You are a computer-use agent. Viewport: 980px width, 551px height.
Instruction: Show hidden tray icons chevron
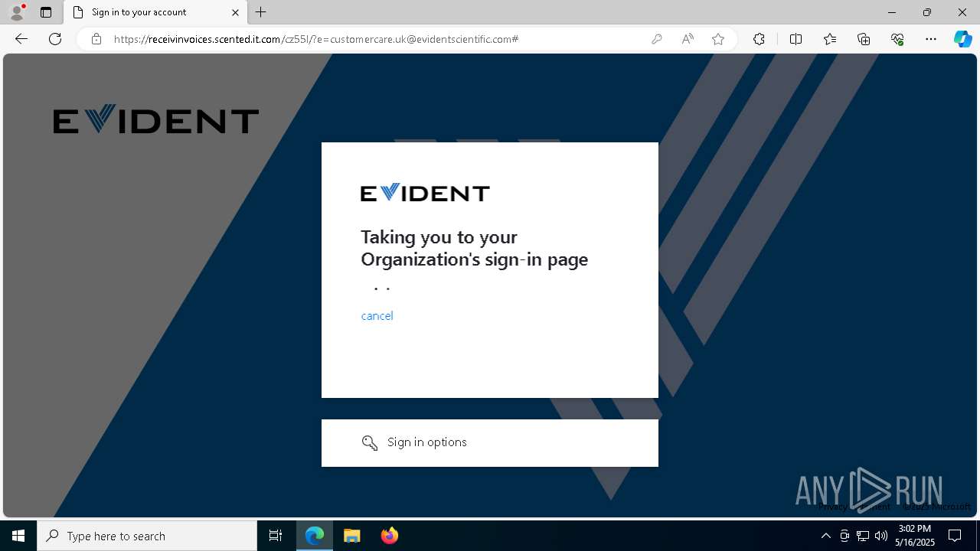click(x=825, y=536)
